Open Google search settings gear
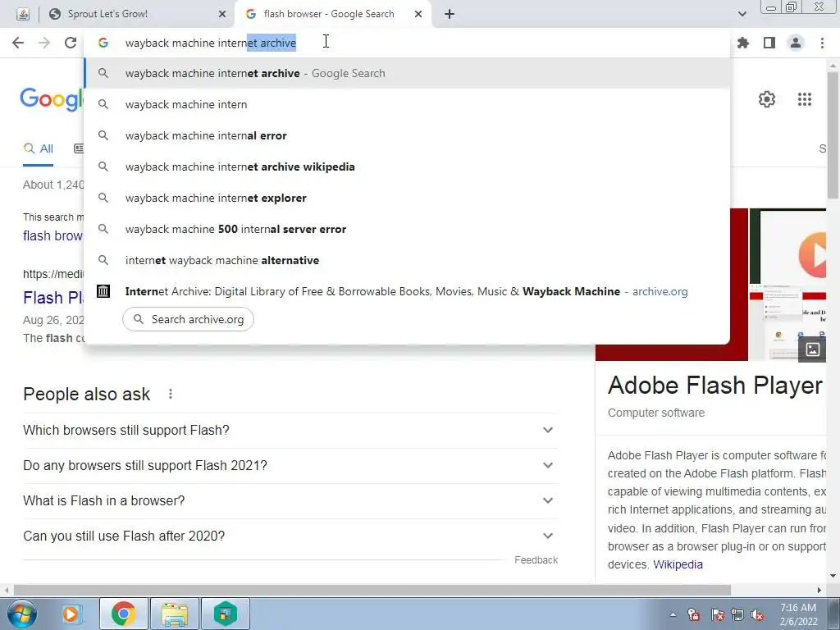 click(x=767, y=99)
